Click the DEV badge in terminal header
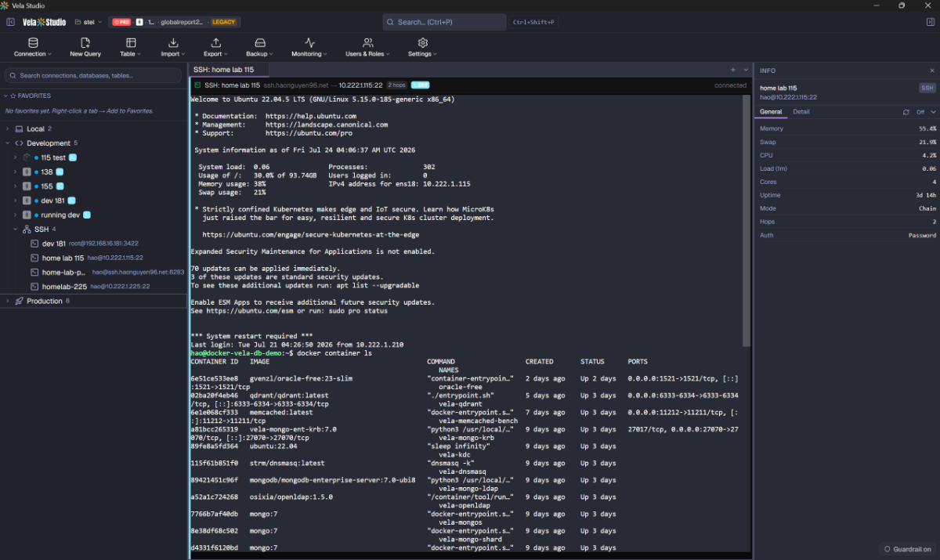 pos(420,85)
